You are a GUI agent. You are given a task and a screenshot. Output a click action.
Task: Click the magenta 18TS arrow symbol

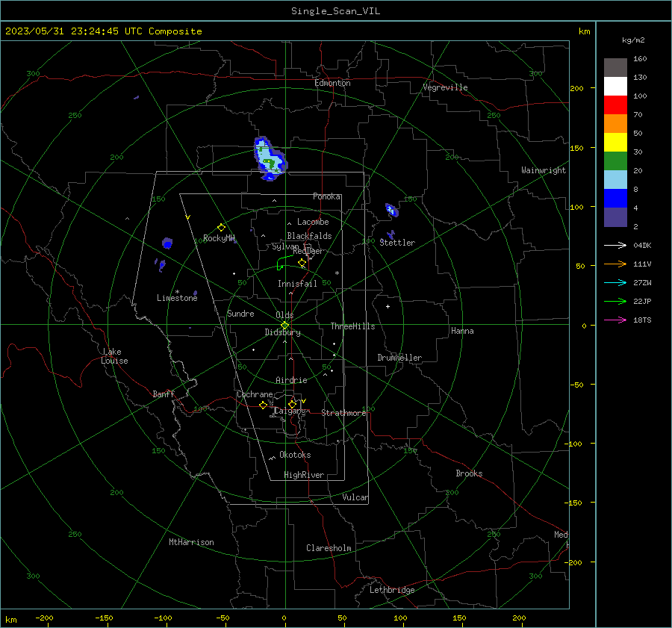615,320
